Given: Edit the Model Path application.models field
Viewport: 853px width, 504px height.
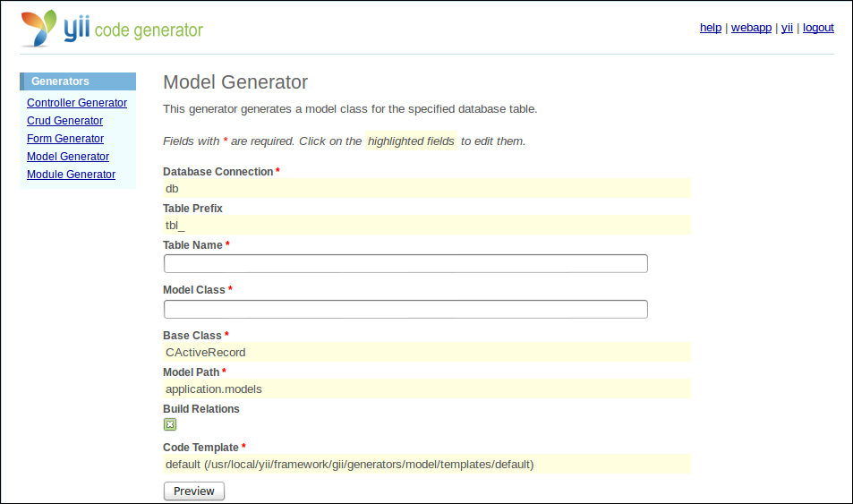Looking at the screenshot, I should (427, 389).
